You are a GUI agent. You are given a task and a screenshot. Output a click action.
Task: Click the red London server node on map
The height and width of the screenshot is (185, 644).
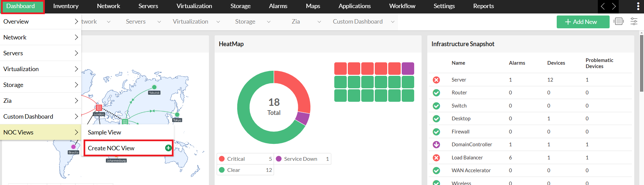[99, 108]
